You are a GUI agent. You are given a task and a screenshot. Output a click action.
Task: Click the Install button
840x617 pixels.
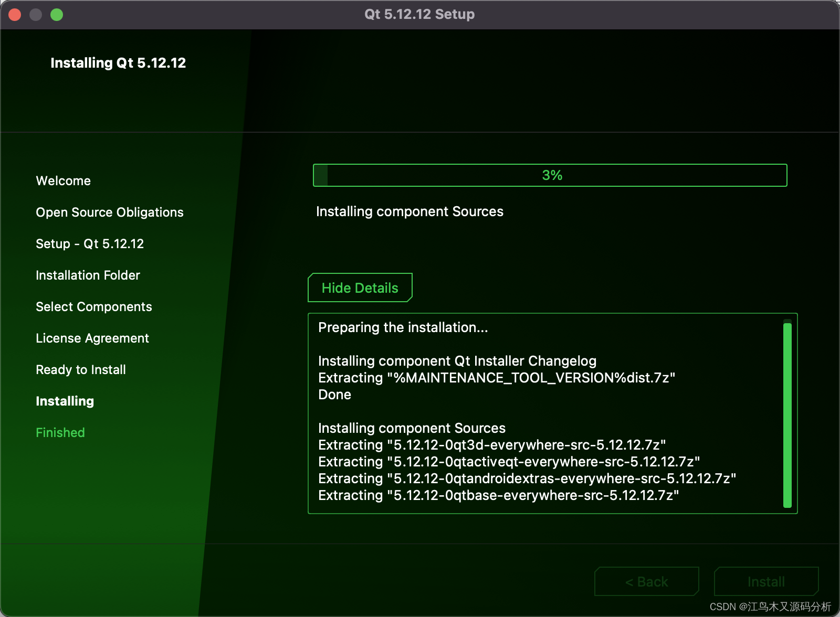click(x=765, y=581)
